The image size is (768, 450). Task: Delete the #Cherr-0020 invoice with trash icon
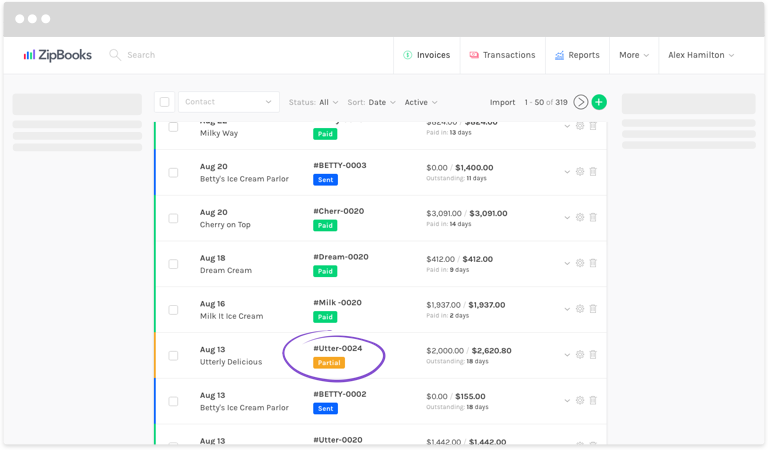tap(593, 217)
